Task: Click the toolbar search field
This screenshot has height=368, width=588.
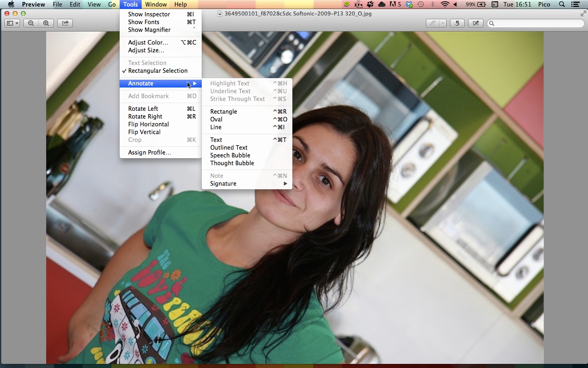Action: (x=536, y=23)
